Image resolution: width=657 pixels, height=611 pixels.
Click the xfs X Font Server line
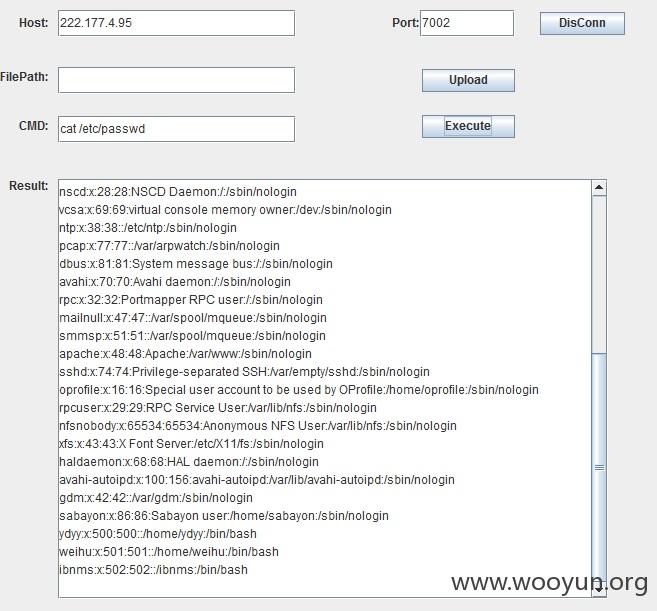[191, 444]
